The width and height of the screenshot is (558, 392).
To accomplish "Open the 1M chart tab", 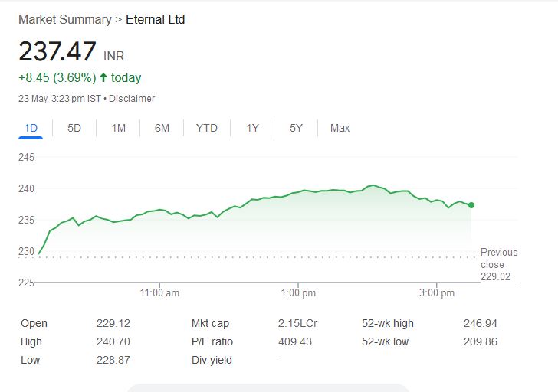I will click(x=118, y=128).
